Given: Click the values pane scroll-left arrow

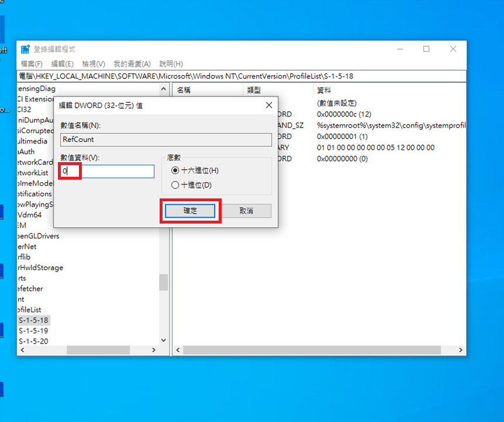Looking at the screenshot, I should (x=179, y=350).
